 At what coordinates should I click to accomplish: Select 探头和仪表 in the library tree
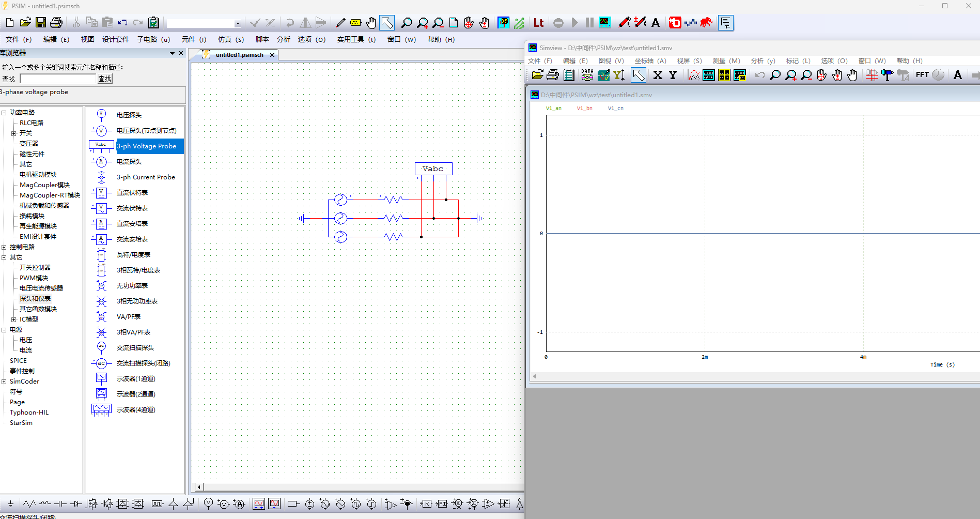tap(35, 299)
